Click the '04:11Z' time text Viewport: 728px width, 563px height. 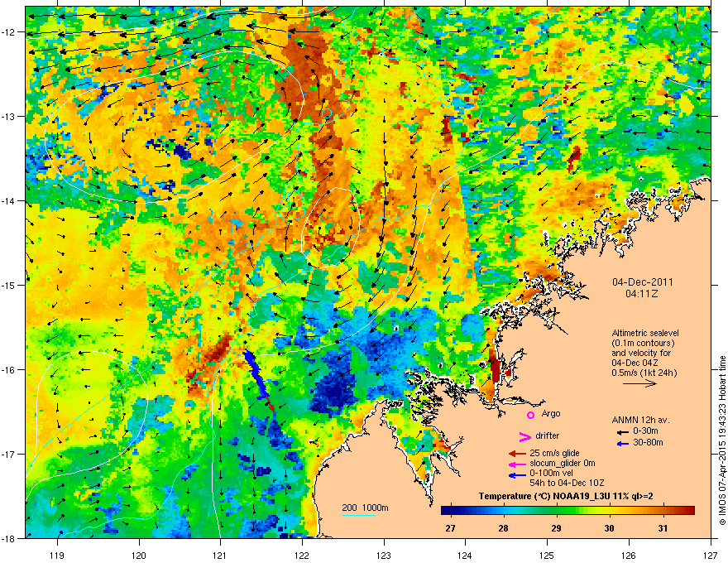click(x=642, y=294)
